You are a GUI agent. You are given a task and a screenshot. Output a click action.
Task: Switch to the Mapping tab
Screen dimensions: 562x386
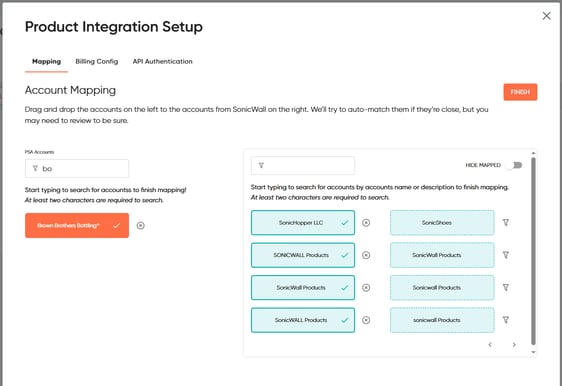click(x=46, y=61)
